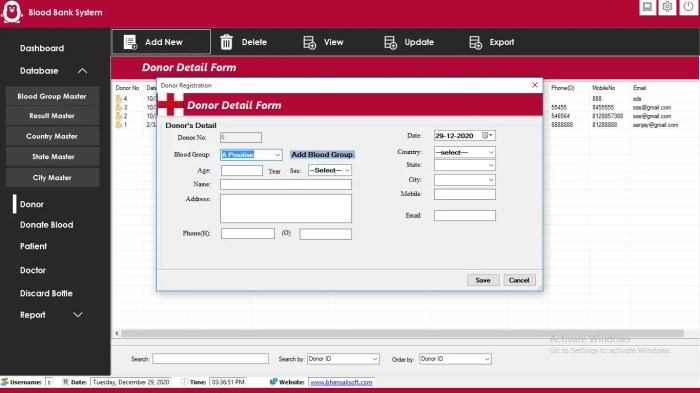
Task: Click the Add Blood Group link
Action: tap(322, 155)
